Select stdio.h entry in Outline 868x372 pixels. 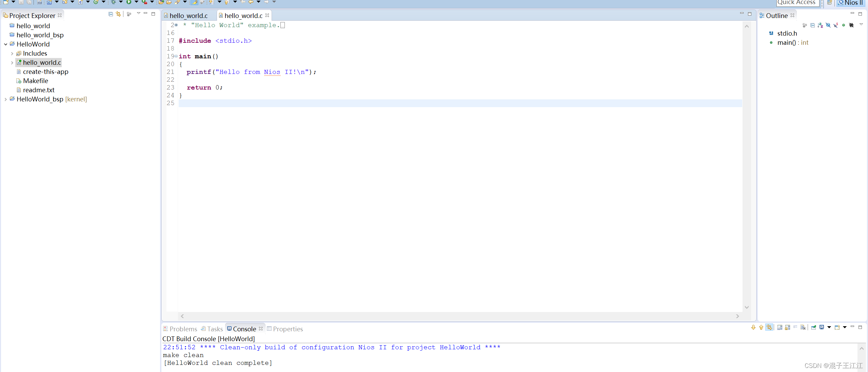click(x=783, y=33)
